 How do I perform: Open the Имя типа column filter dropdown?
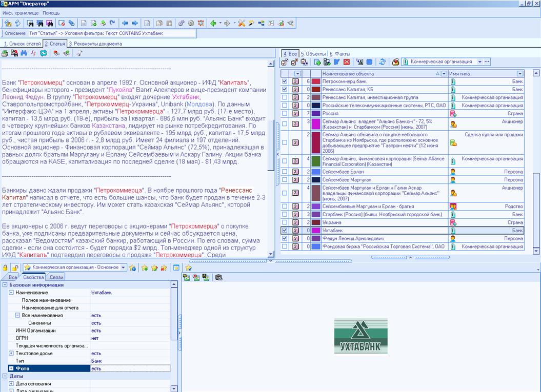tap(520, 73)
